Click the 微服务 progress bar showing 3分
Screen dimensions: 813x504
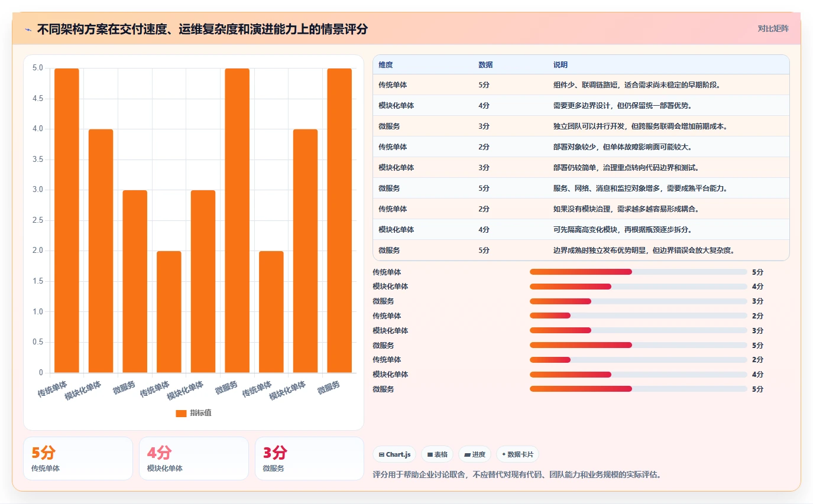pyautogui.click(x=639, y=301)
